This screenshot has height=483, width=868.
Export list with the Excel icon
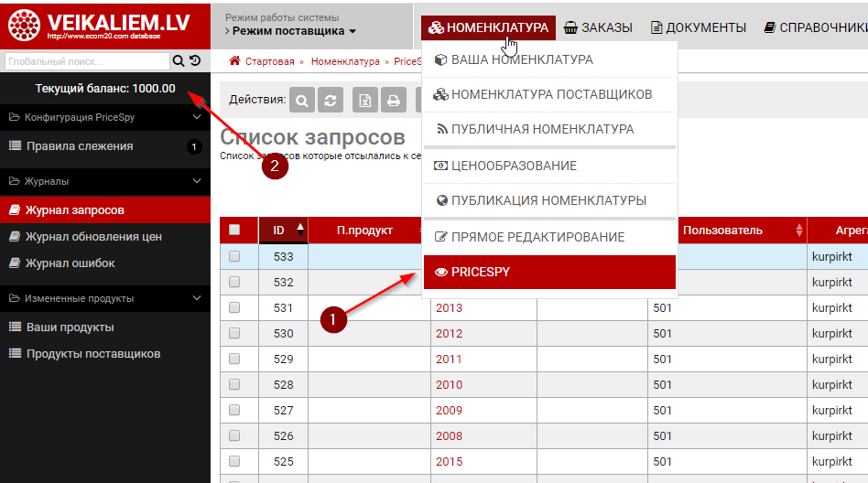coord(366,100)
